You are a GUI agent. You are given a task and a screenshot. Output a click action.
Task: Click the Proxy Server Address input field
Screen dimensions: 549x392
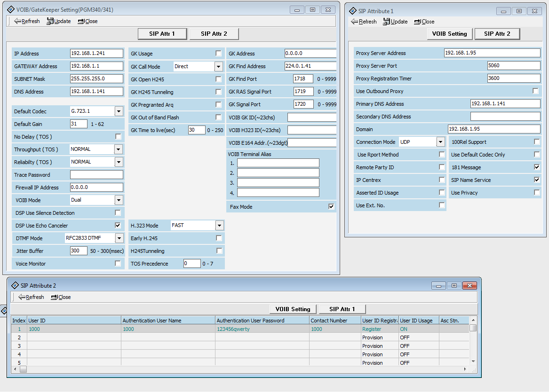pos(492,53)
